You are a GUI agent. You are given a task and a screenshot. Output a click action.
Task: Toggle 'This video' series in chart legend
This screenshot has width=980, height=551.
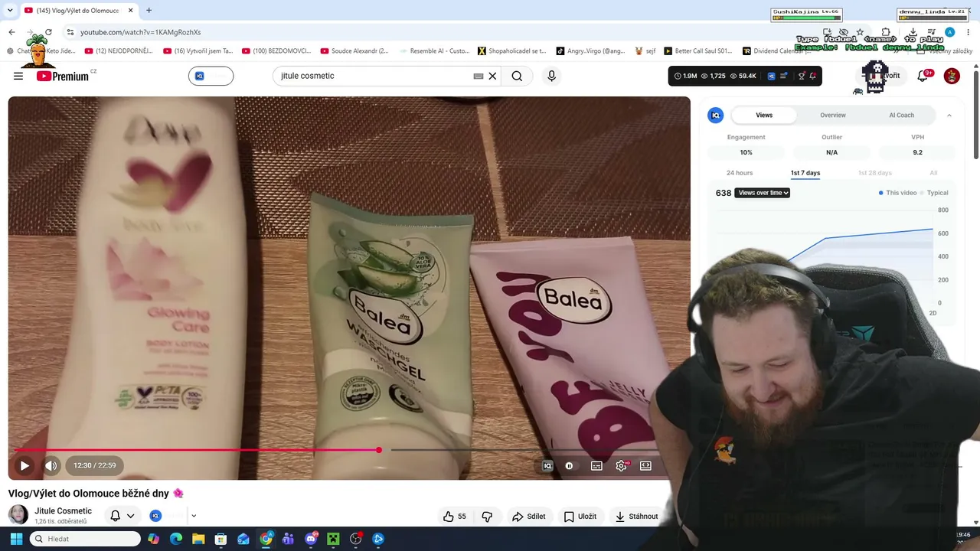coord(897,193)
